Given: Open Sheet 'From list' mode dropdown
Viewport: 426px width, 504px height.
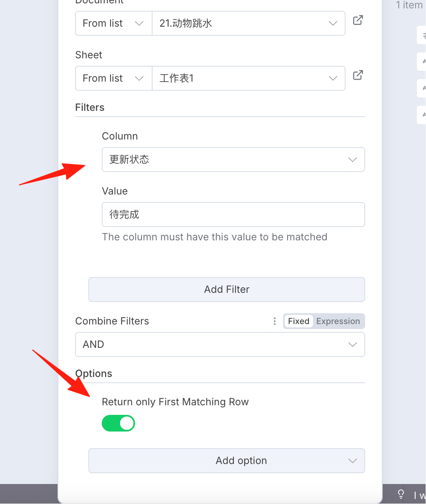Looking at the screenshot, I should 113,78.
